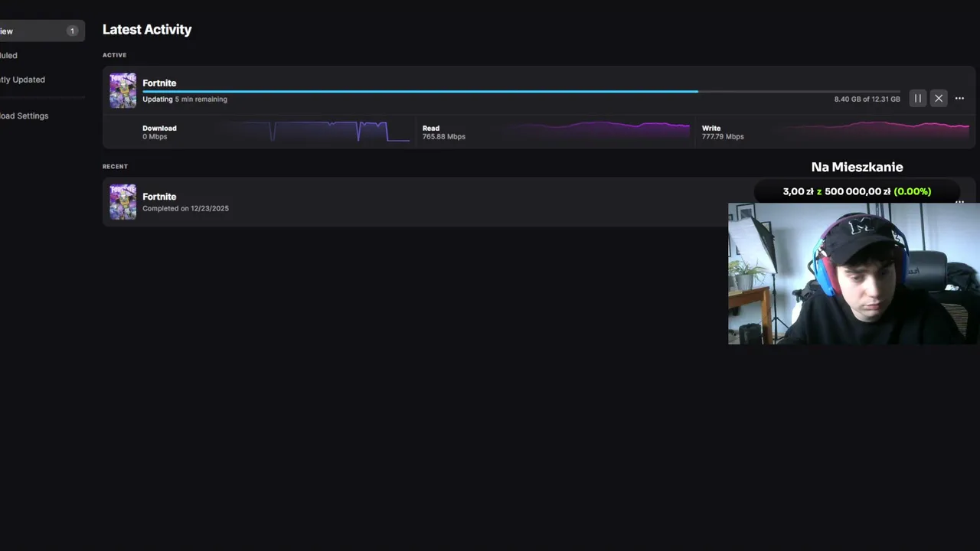Cancel the active Fortnite update
Screen dimensions: 980x551
[x=939, y=98]
